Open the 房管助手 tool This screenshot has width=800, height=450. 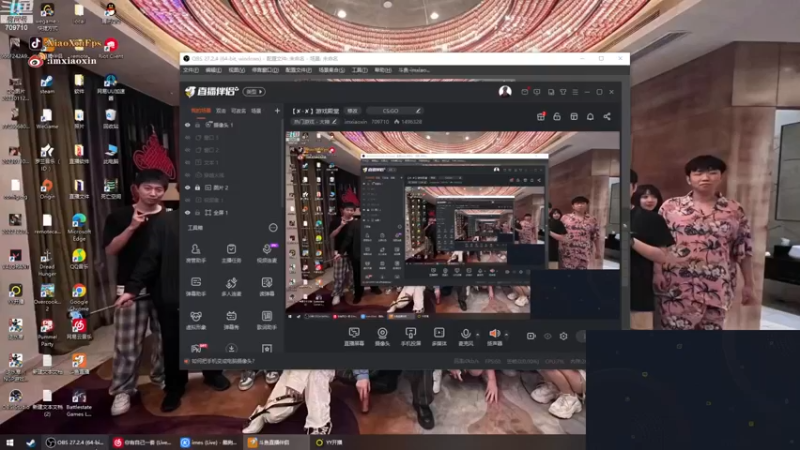(195, 253)
